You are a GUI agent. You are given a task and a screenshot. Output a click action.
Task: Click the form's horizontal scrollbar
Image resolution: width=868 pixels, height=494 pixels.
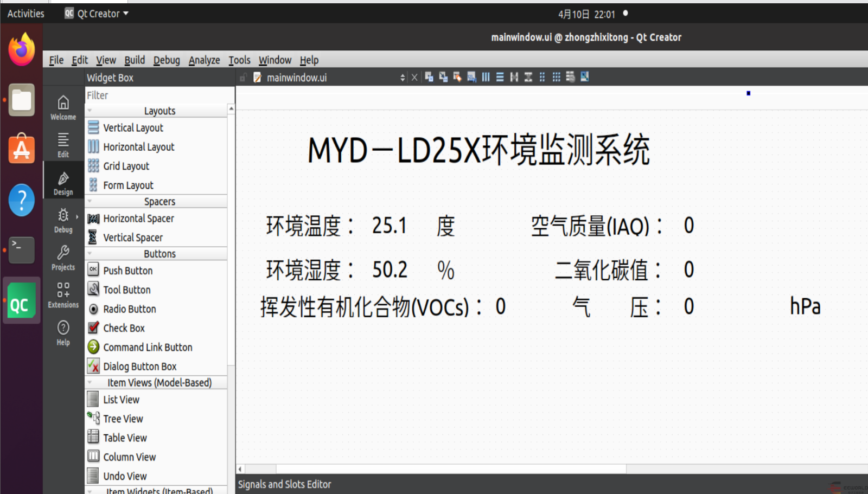450,469
